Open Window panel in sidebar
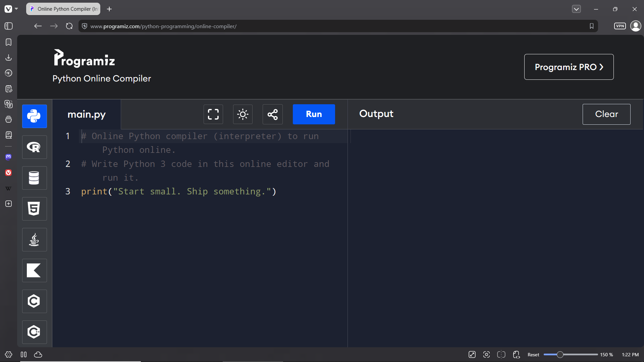This screenshot has width=644, height=362. [x=9, y=119]
